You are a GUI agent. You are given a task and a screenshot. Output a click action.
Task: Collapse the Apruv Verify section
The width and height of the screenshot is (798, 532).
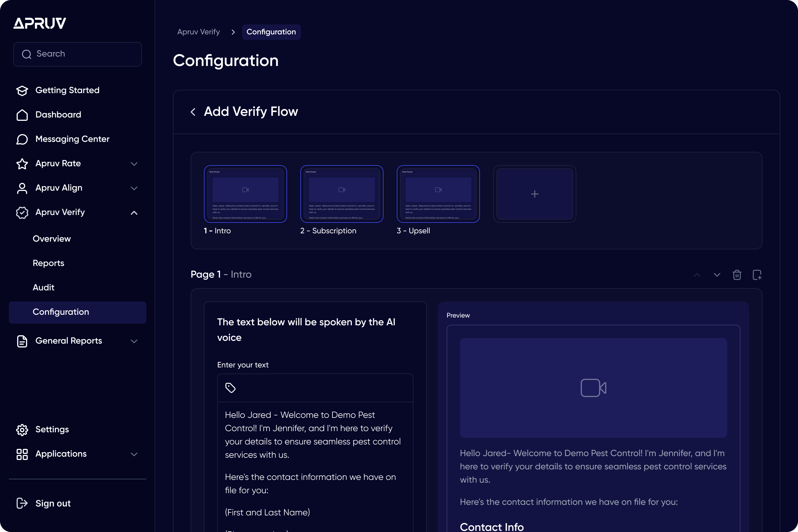pos(134,213)
